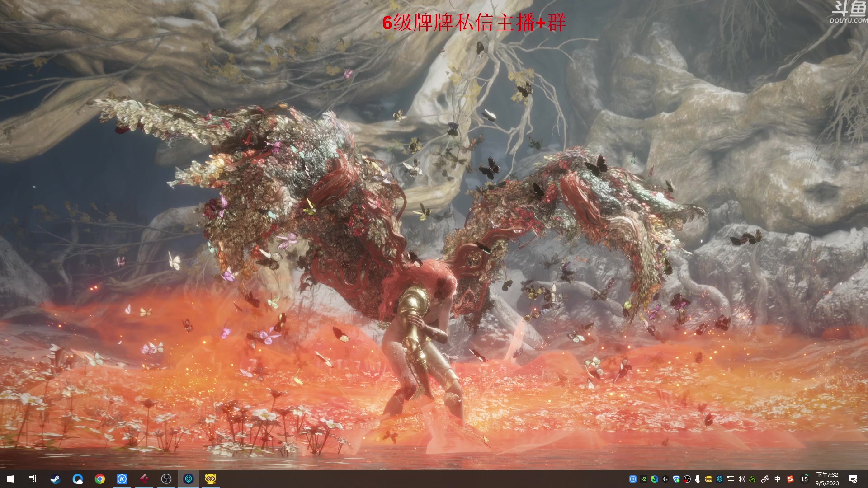Switch to the teal circular power-icon taskbar app
Viewport: 868px width, 488px height.
[189, 479]
